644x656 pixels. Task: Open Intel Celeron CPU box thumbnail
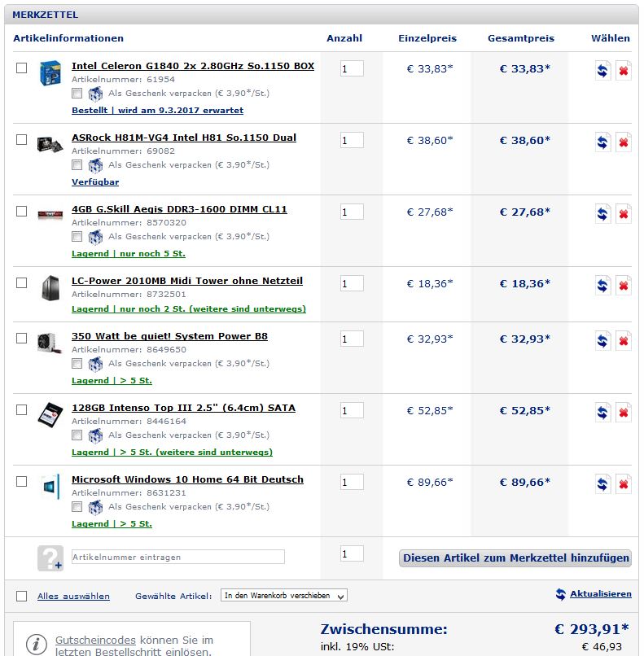(x=50, y=72)
